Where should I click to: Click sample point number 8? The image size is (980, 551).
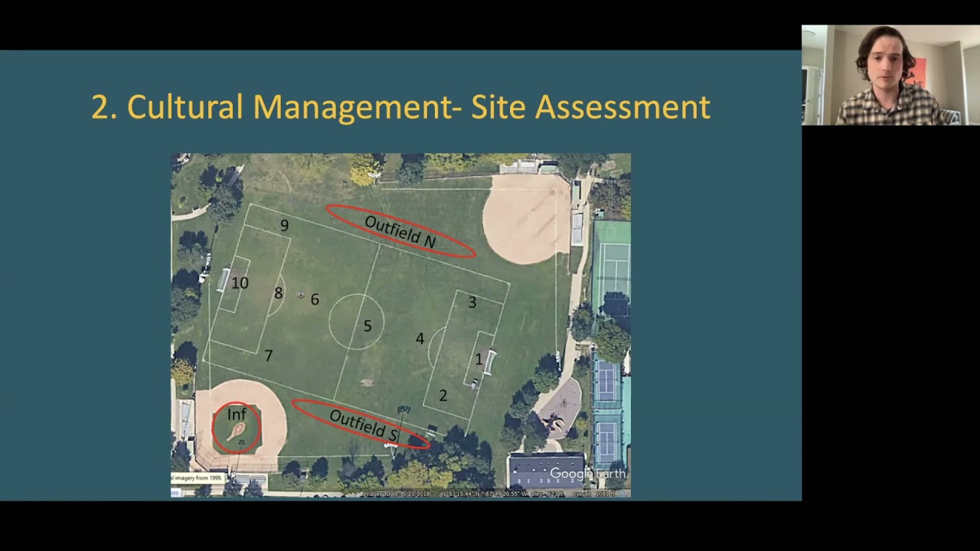pos(278,293)
